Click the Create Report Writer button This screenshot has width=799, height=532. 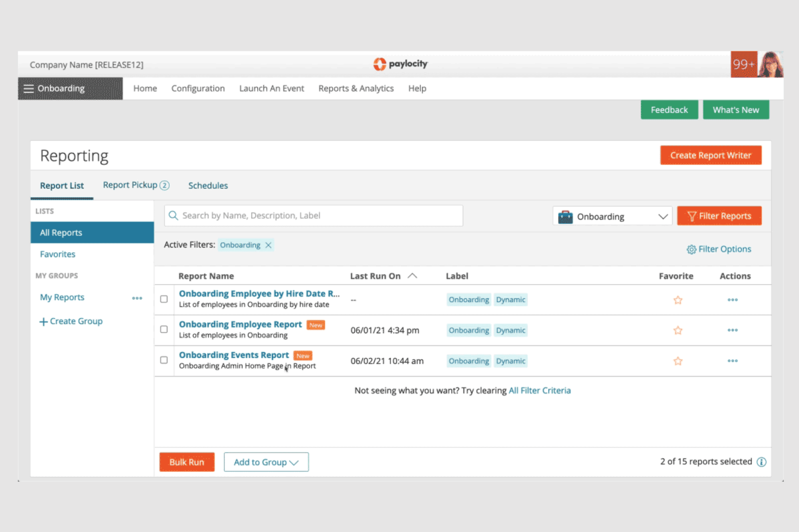(x=711, y=155)
